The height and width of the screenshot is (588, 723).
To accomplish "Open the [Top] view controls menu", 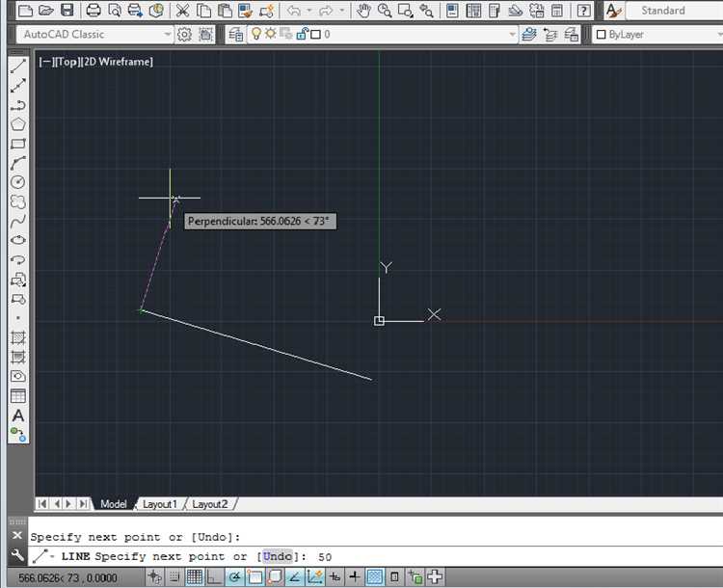I will (x=67, y=62).
